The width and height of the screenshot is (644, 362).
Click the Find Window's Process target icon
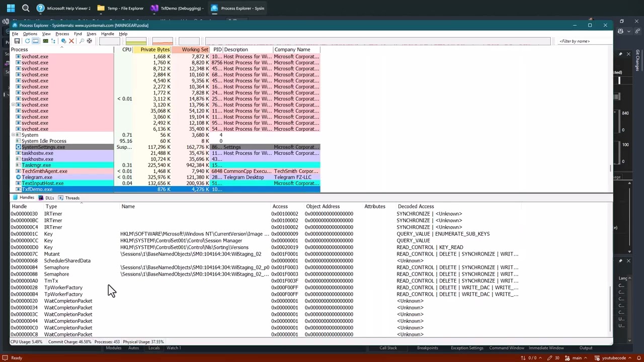click(90, 41)
